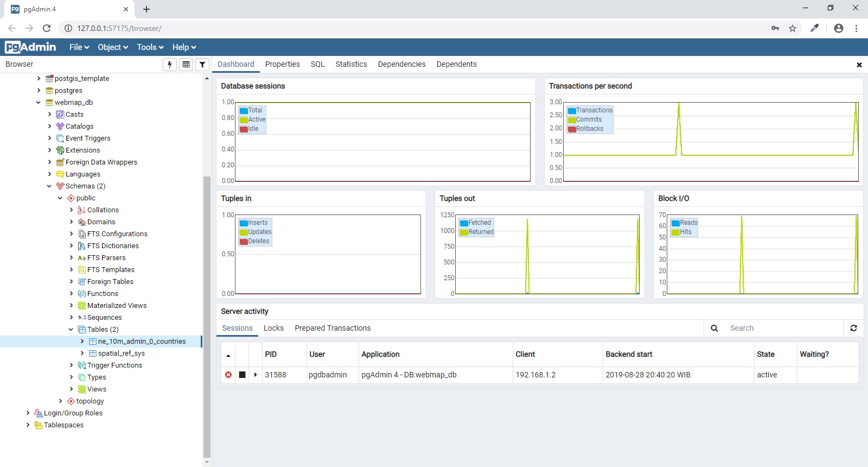
Task: Open the Tools menu
Action: [x=150, y=47]
